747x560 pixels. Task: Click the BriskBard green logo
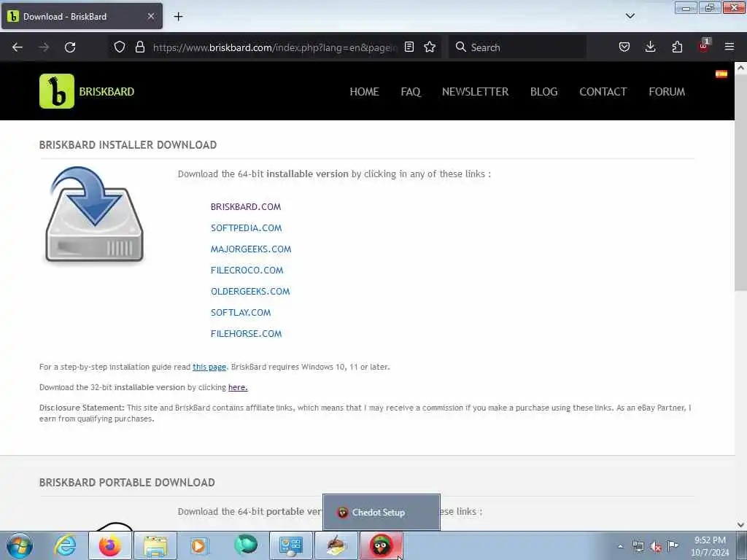(x=57, y=91)
